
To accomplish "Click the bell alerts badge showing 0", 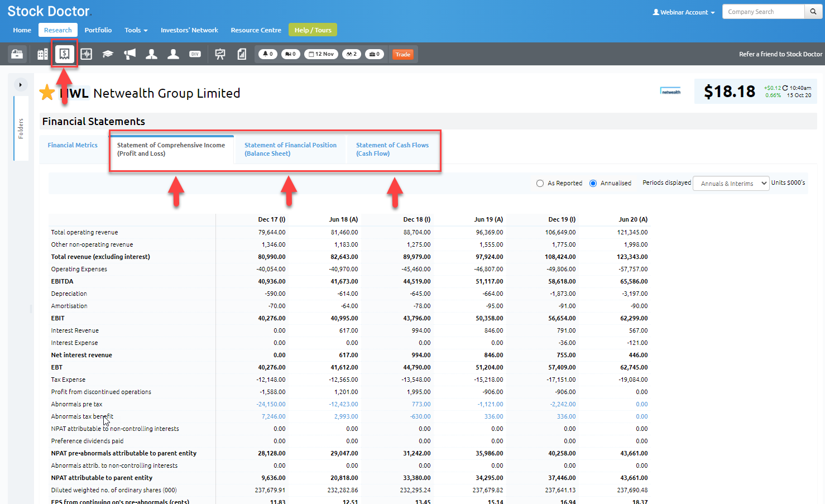I will [x=268, y=54].
